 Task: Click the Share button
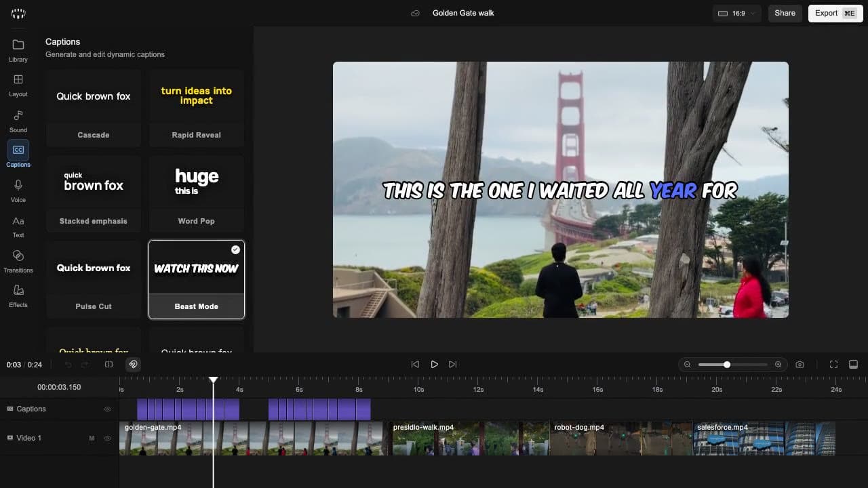tap(785, 14)
